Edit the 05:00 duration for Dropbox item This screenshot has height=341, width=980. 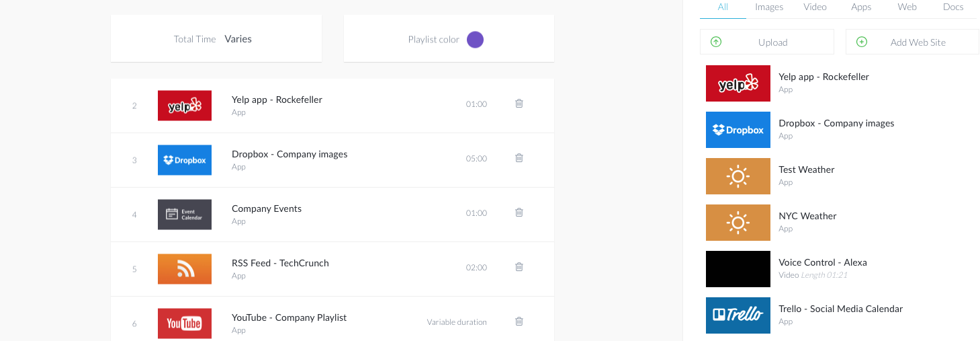click(x=476, y=159)
